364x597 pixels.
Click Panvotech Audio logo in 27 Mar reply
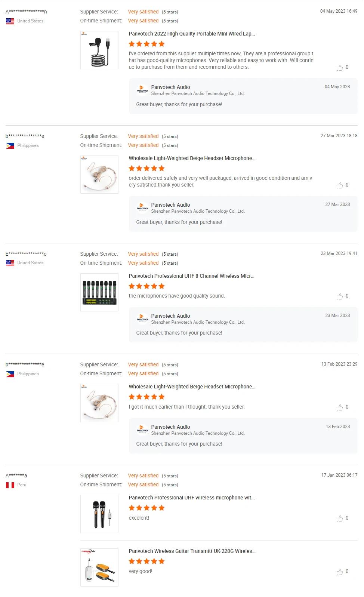pyautogui.click(x=142, y=207)
